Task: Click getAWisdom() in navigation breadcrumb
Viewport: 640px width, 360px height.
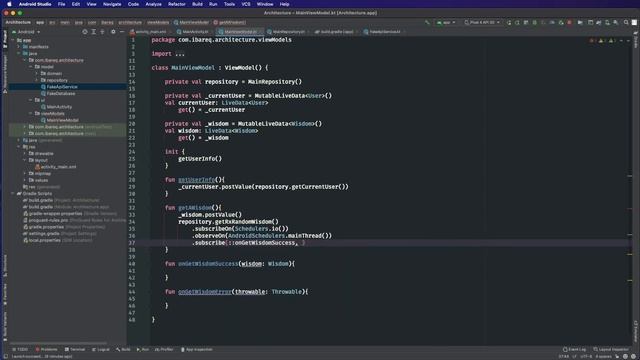Action: [230, 22]
